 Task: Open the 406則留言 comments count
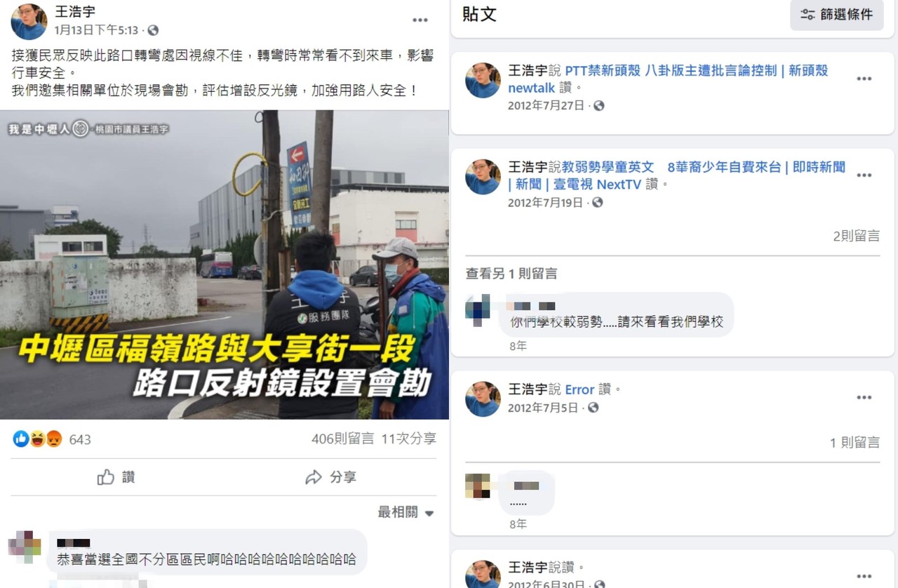coord(343,439)
